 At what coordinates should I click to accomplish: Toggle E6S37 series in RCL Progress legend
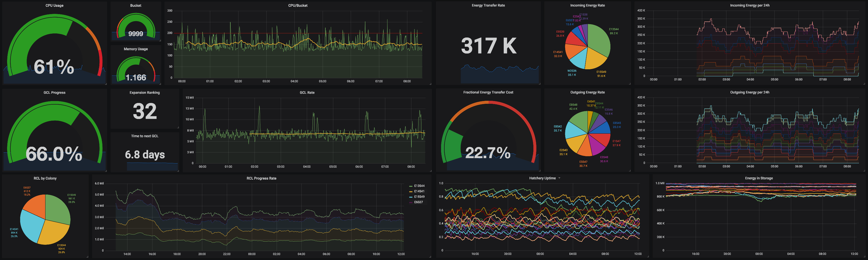pos(418,202)
